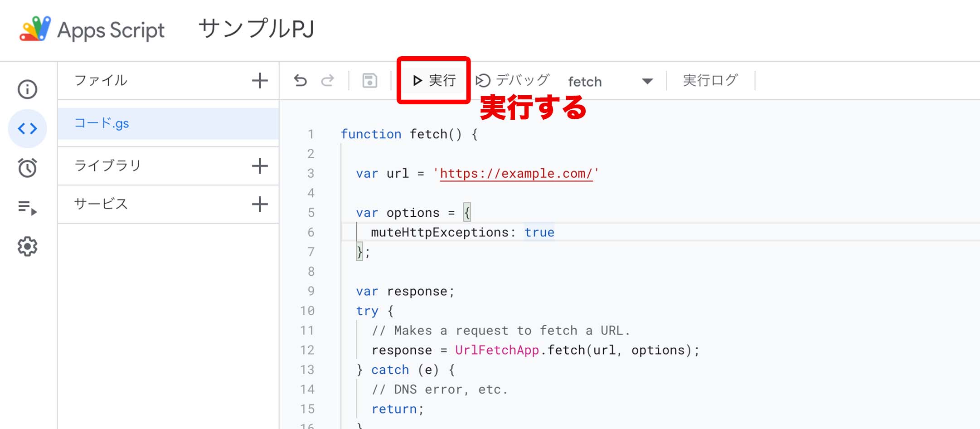Click line number 6 in gutter
Image resolution: width=980 pixels, height=429 pixels.
click(x=311, y=232)
